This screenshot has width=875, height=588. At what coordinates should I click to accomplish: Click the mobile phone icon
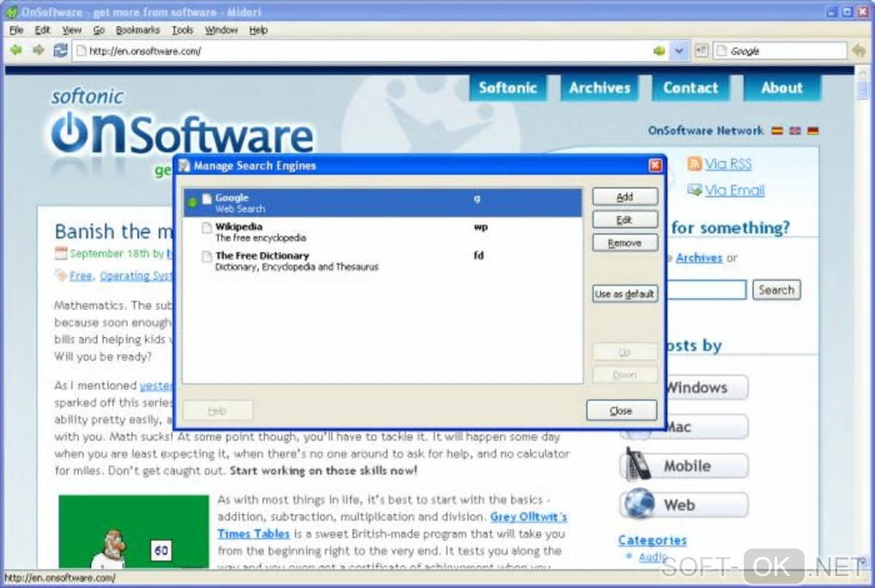tap(638, 464)
